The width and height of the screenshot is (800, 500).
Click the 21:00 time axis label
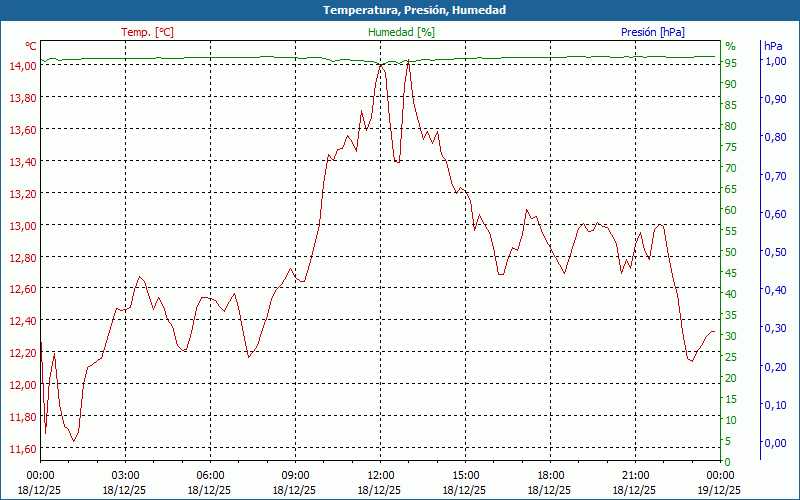(x=635, y=475)
